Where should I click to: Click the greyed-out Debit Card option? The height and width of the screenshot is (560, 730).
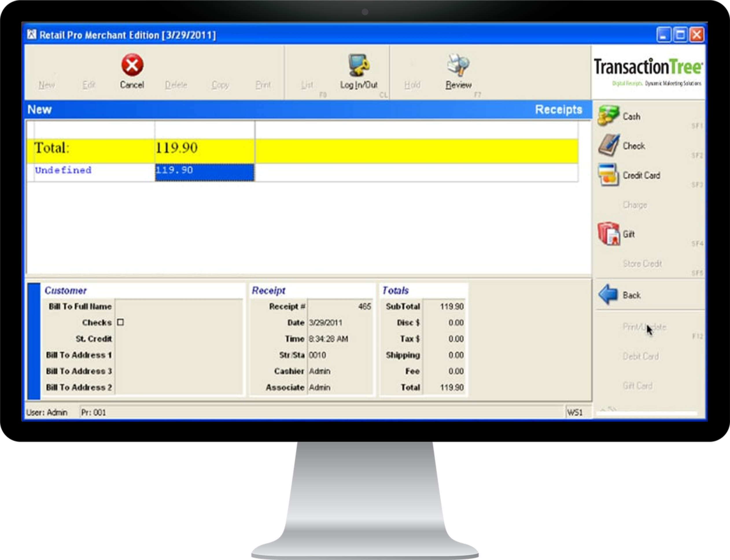click(x=641, y=356)
